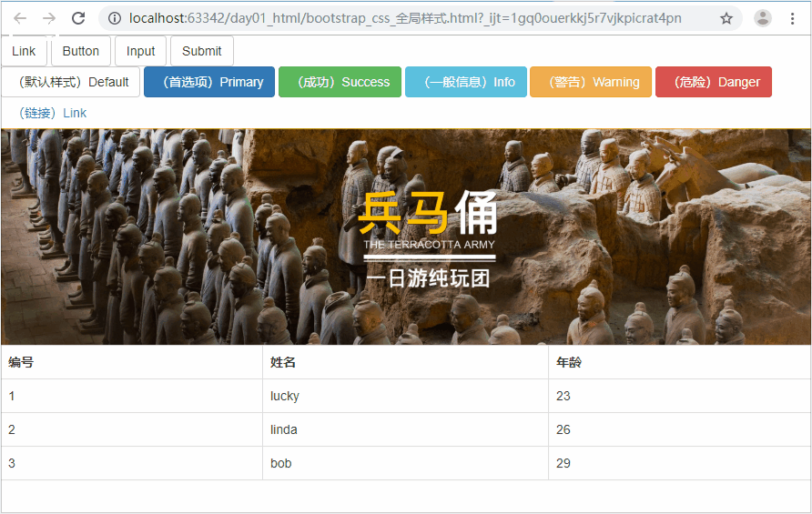Open the Chrome three-dot menu
The height and width of the screenshot is (514, 812).
pos(792,18)
